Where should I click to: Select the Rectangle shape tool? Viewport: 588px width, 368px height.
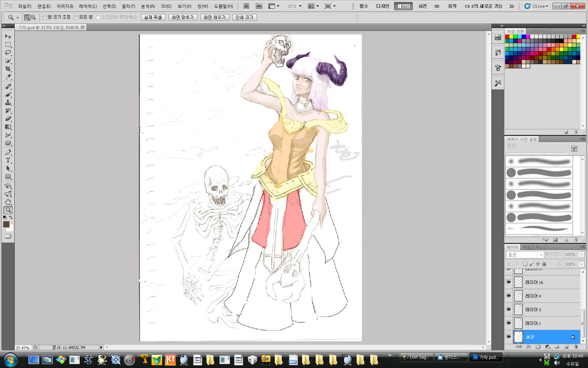point(8,176)
